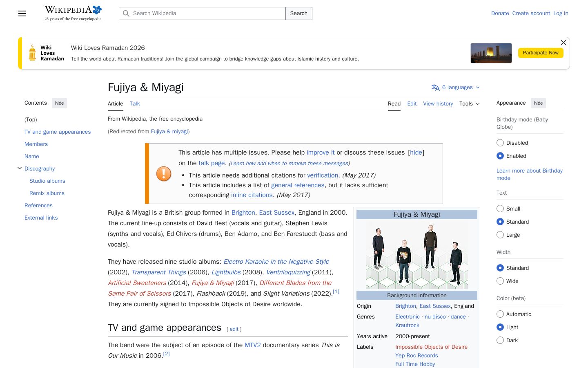Open the Fujiya & Miyagi band photo

417,256
